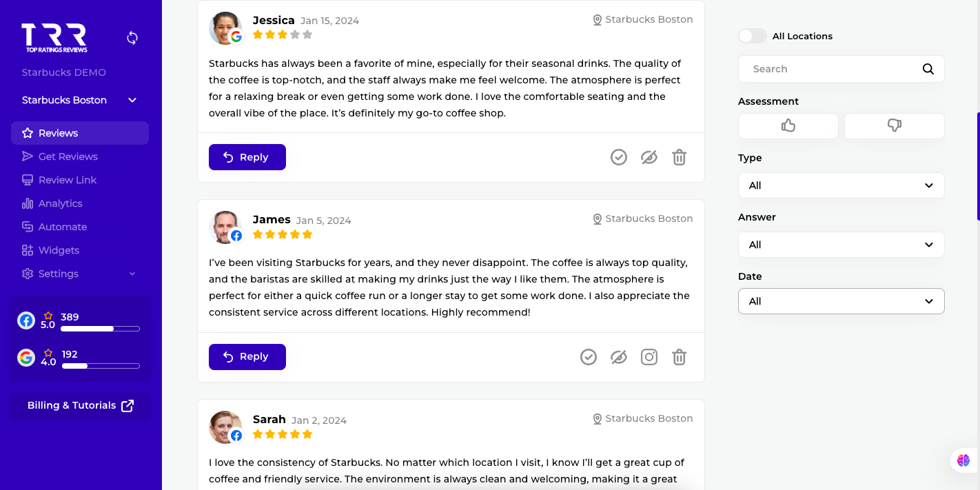Click the search magnifier icon
980x490 pixels.
click(x=928, y=69)
